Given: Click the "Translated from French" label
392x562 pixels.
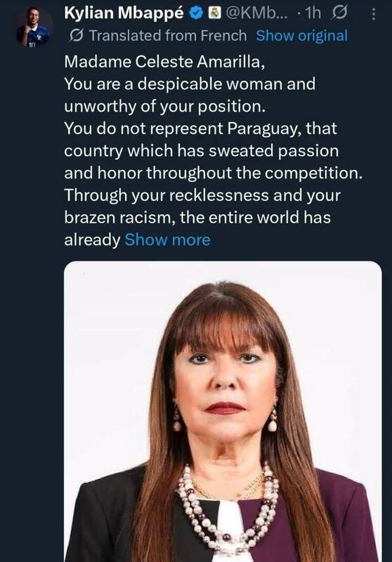Looking at the screenshot, I should [x=168, y=36].
